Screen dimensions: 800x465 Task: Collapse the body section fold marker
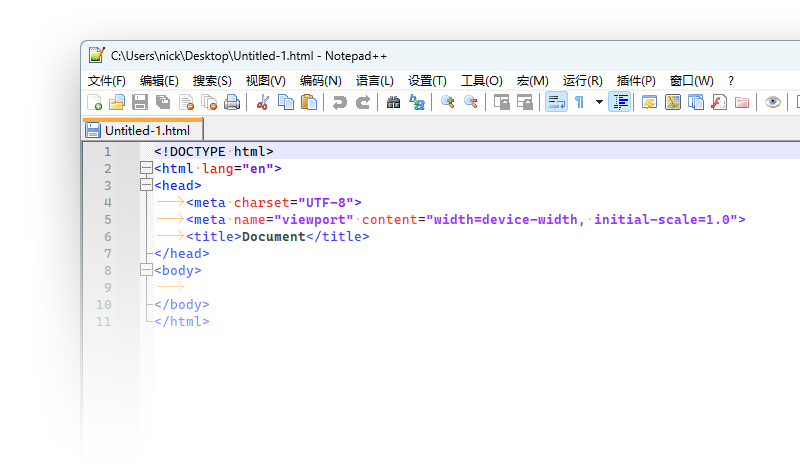[147, 271]
